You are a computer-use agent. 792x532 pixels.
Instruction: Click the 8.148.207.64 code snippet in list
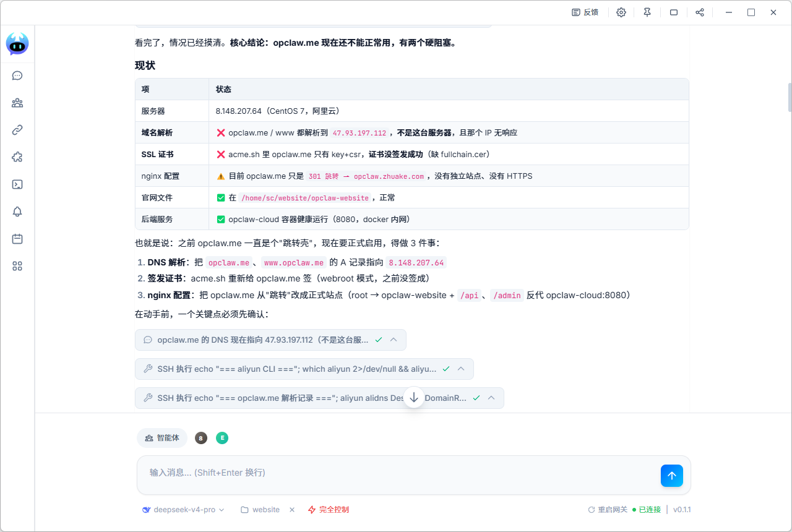(x=416, y=262)
